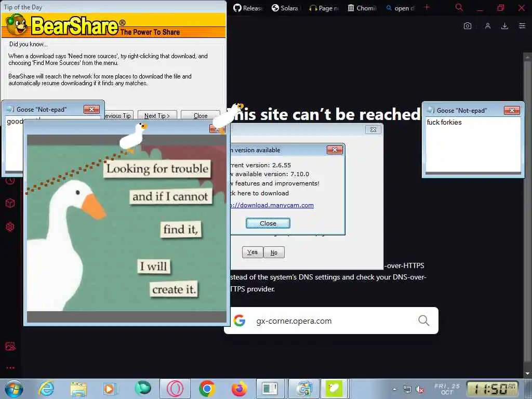The height and width of the screenshot is (399, 532).
Task: Open the sidebar three-dots more menu
Action: (10, 368)
